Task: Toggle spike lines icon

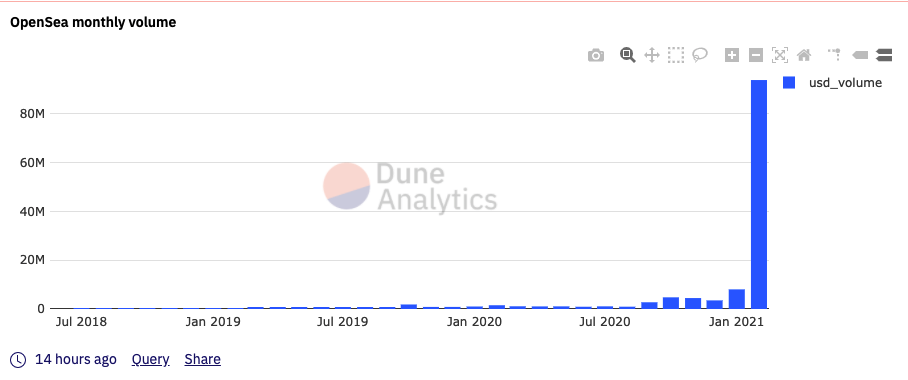Action: coord(834,54)
